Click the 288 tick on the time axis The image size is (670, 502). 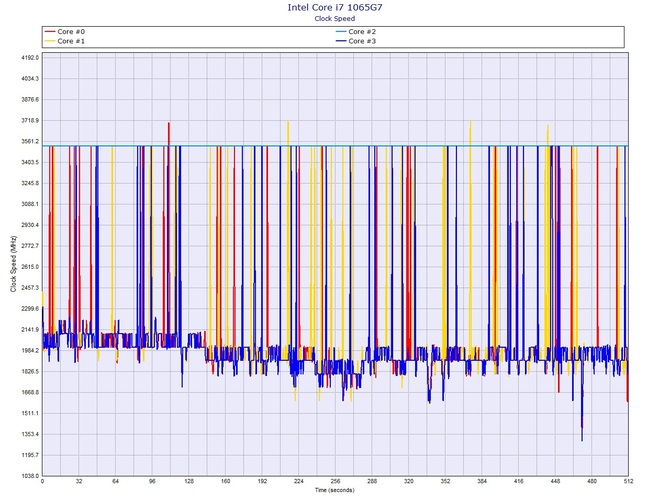coord(372,481)
